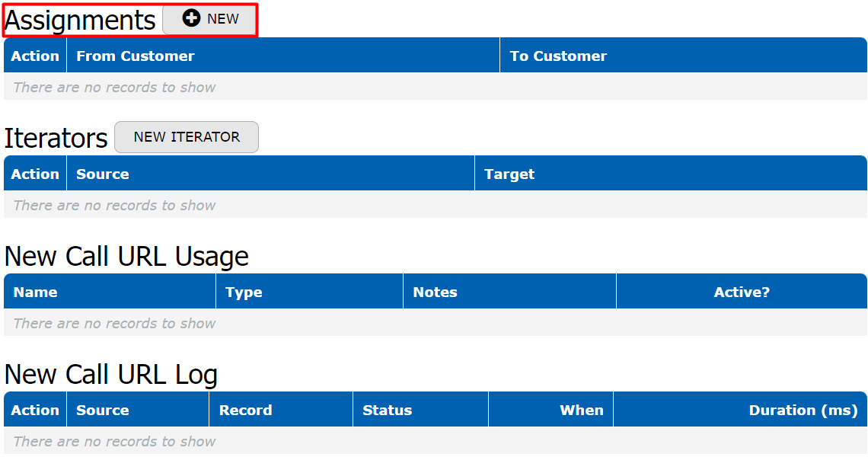Click the New Call URL Usage heading

126,257
